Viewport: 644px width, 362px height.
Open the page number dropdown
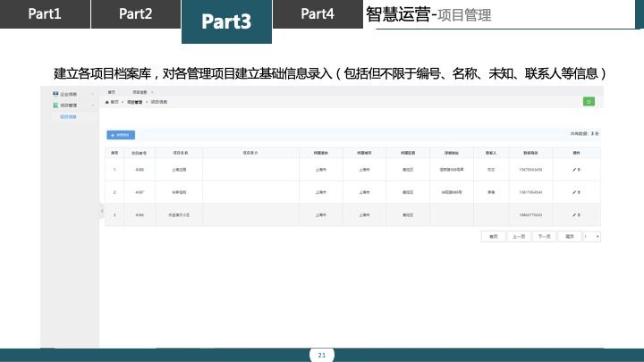pos(592,236)
